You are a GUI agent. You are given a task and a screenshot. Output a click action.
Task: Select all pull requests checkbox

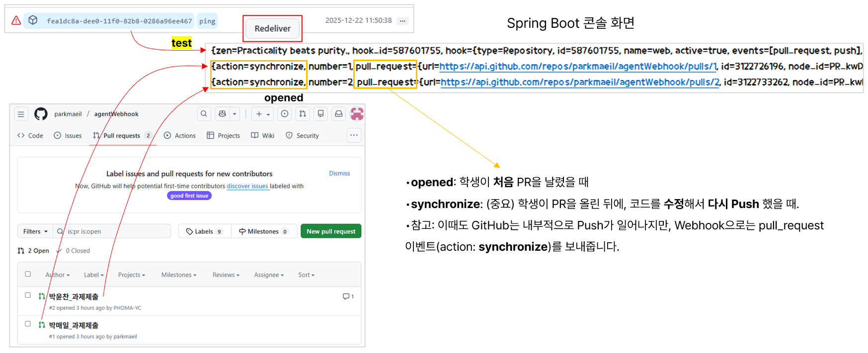pos(28,274)
